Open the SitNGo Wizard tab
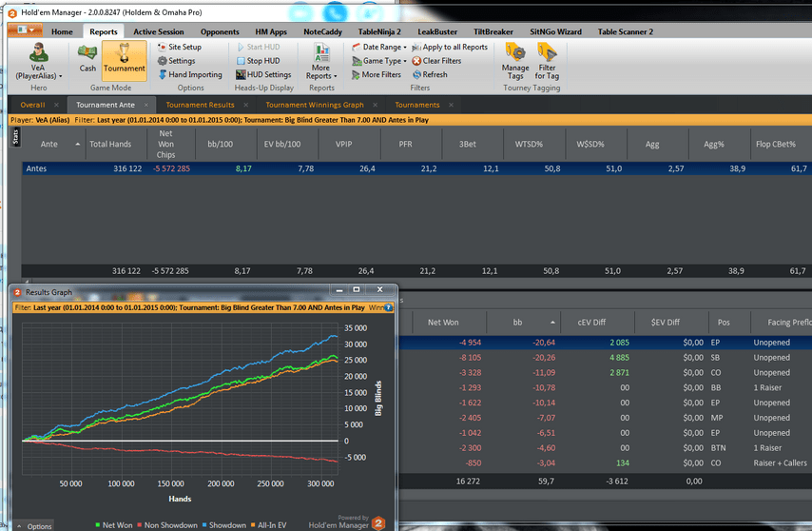 (555, 31)
